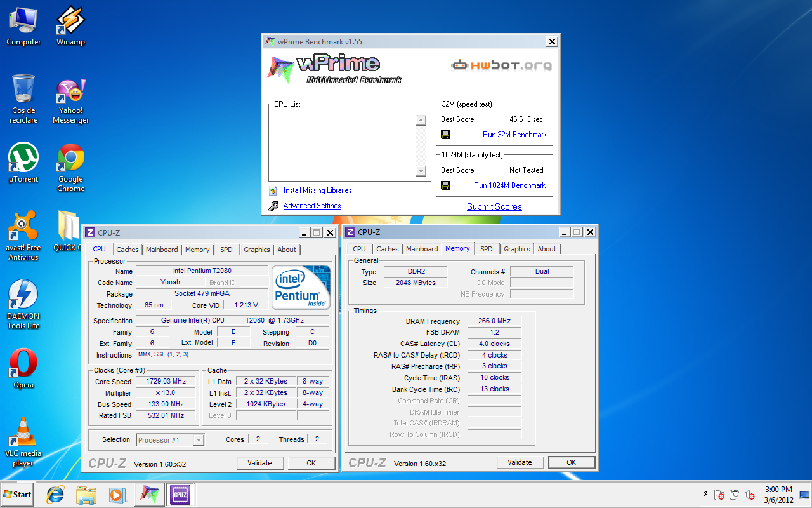Click the Advanced Settings wrench icon

click(x=273, y=206)
